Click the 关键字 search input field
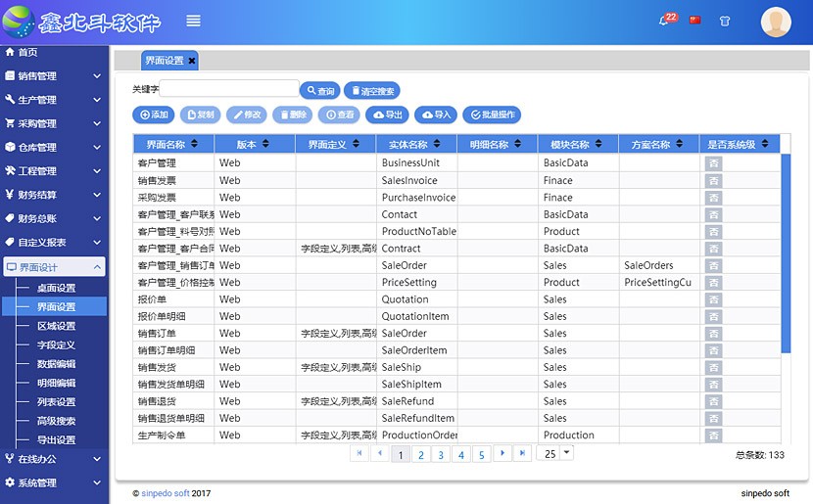The height and width of the screenshot is (504, 813). (x=229, y=89)
